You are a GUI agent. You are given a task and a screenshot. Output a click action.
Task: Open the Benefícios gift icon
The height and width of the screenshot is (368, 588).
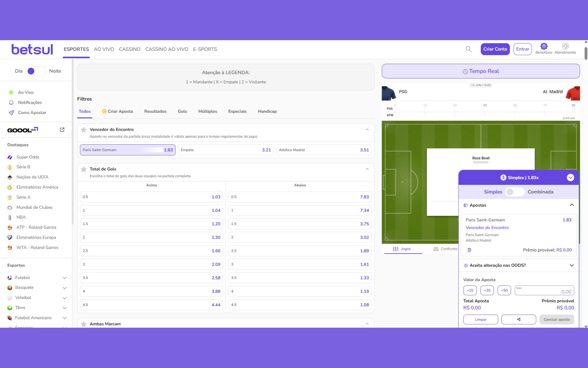coord(544,46)
